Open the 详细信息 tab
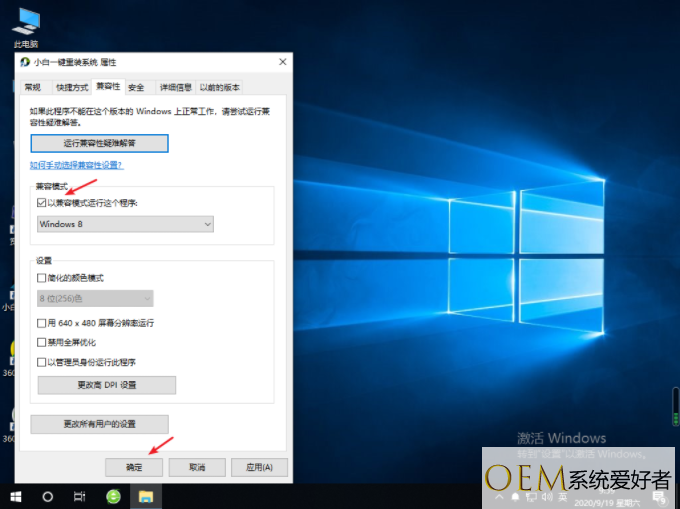This screenshot has width=680, height=509. (174, 88)
